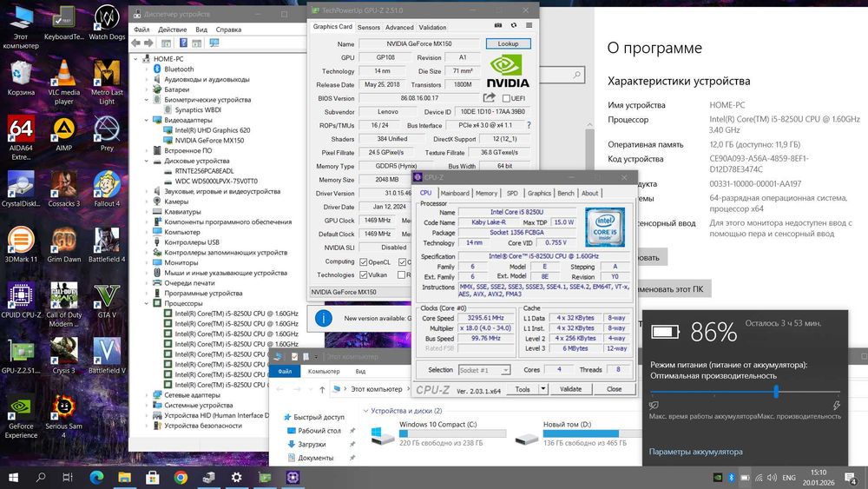This screenshot has width=868, height=489.
Task: Open Settings gear in the taskbar
Action: [236, 477]
